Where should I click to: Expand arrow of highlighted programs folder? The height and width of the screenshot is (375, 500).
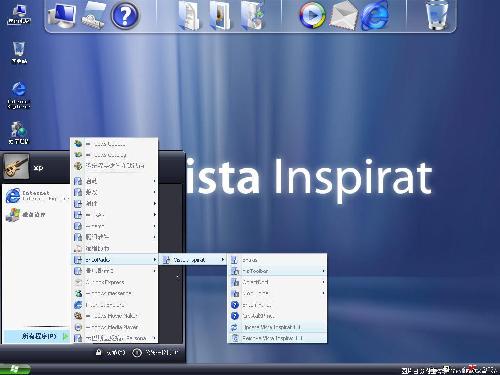(155, 260)
